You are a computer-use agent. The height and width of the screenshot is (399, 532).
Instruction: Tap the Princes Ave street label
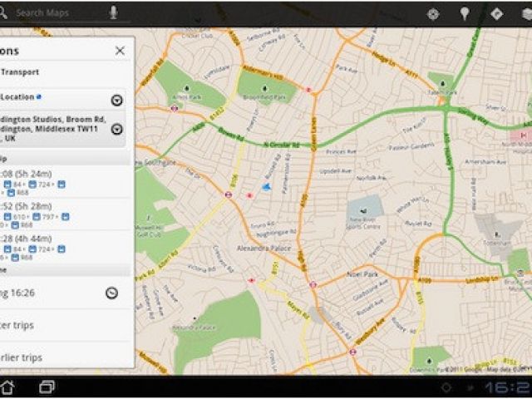coord(341,151)
